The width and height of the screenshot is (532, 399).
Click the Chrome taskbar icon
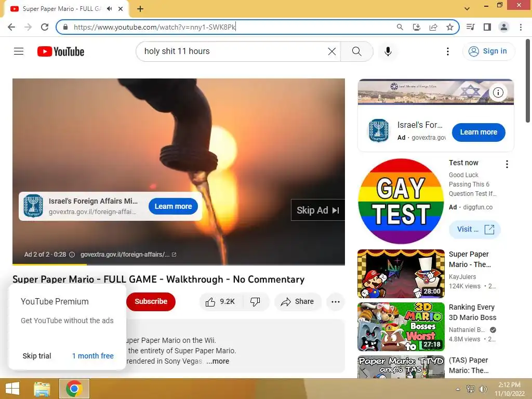[x=74, y=389]
